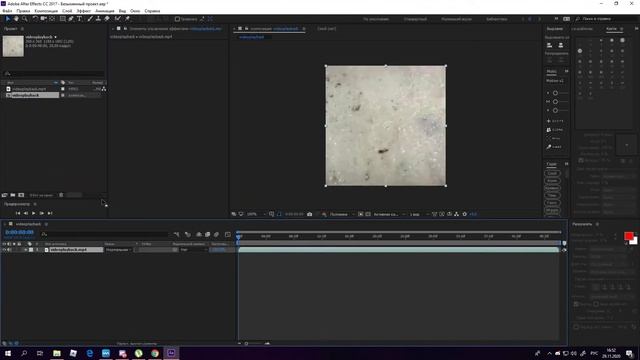
Task: Open the view layout dropdown in viewer
Action: (x=418, y=214)
